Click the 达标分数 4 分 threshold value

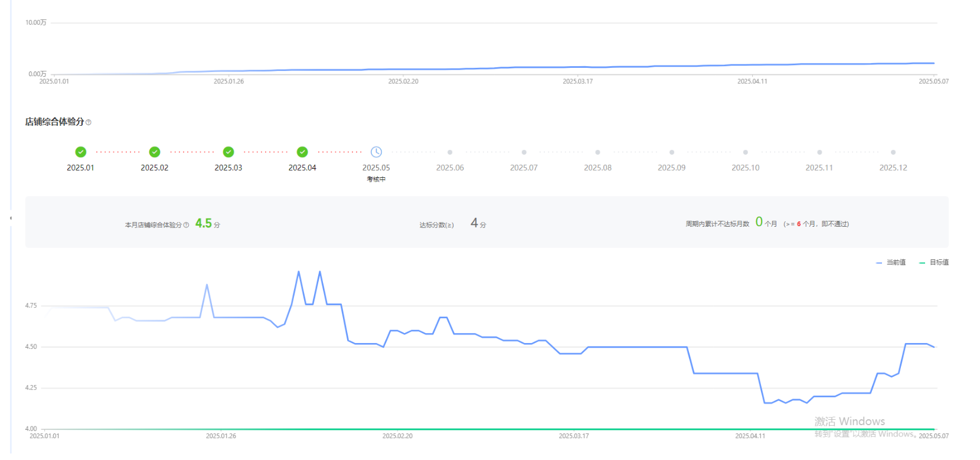(x=475, y=223)
